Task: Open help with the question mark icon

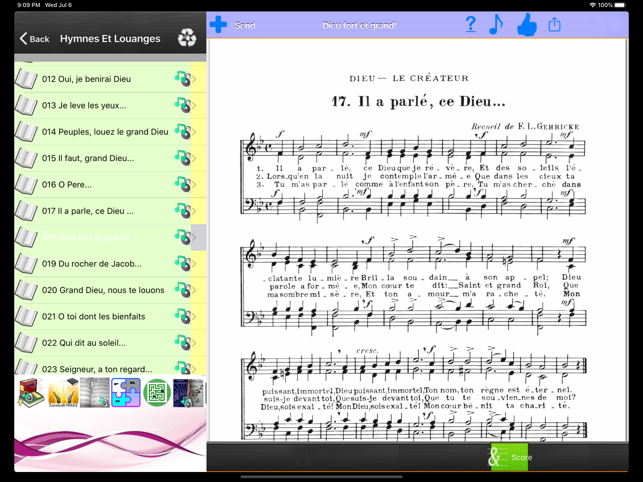Action: click(x=471, y=24)
